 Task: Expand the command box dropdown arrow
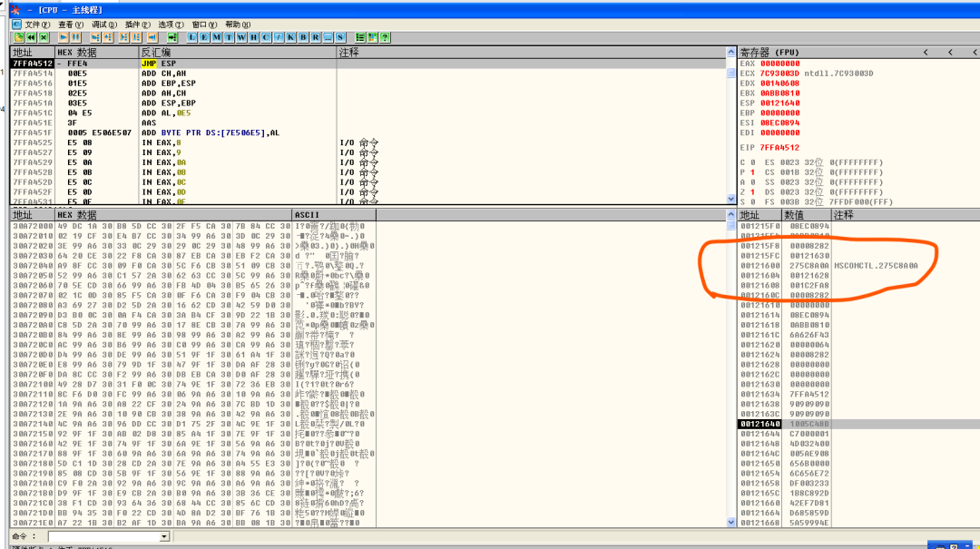point(163,536)
